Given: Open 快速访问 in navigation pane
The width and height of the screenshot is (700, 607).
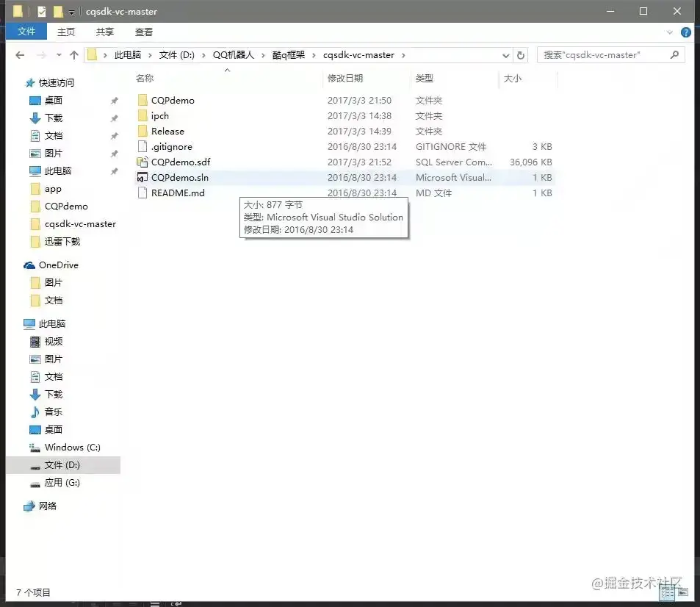Looking at the screenshot, I should point(57,82).
